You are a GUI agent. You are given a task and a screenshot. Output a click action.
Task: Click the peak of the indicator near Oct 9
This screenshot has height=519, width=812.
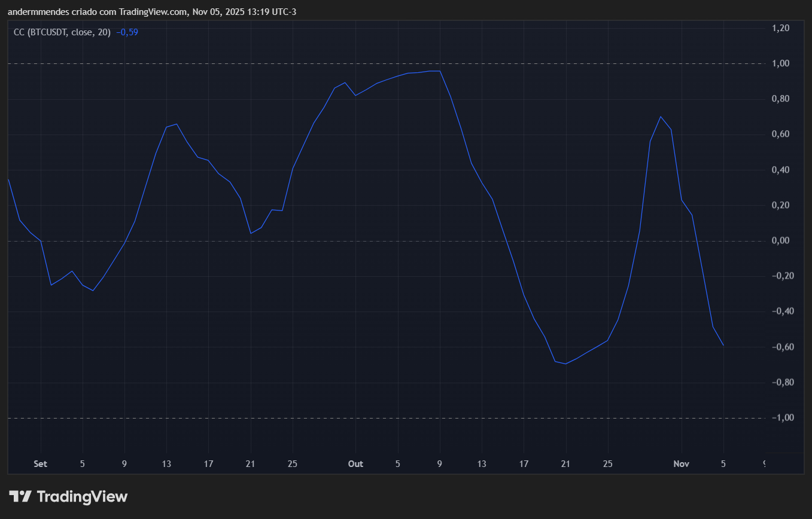(439, 71)
